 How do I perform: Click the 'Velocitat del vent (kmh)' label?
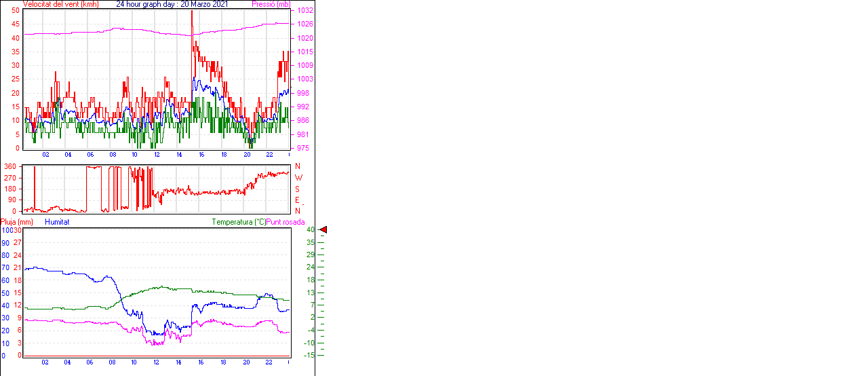60,4
